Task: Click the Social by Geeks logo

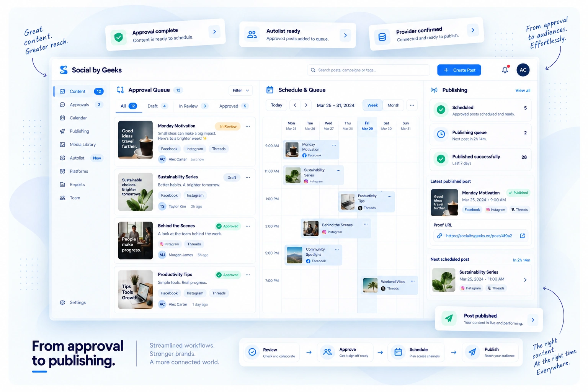Action: pos(91,70)
